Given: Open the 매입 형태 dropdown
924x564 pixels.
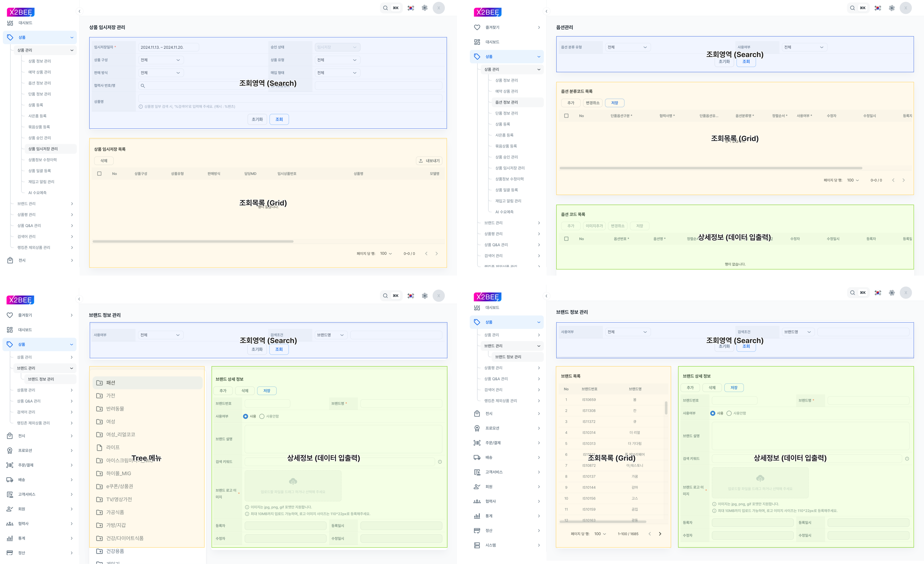Looking at the screenshot, I should (337, 73).
